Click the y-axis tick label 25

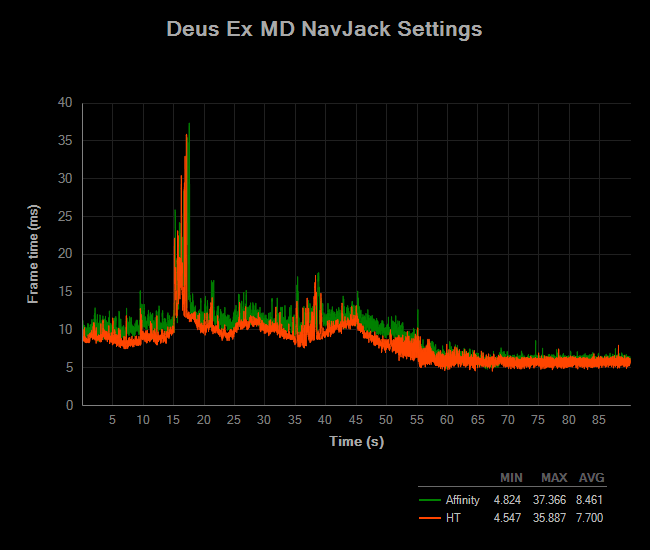(65, 216)
